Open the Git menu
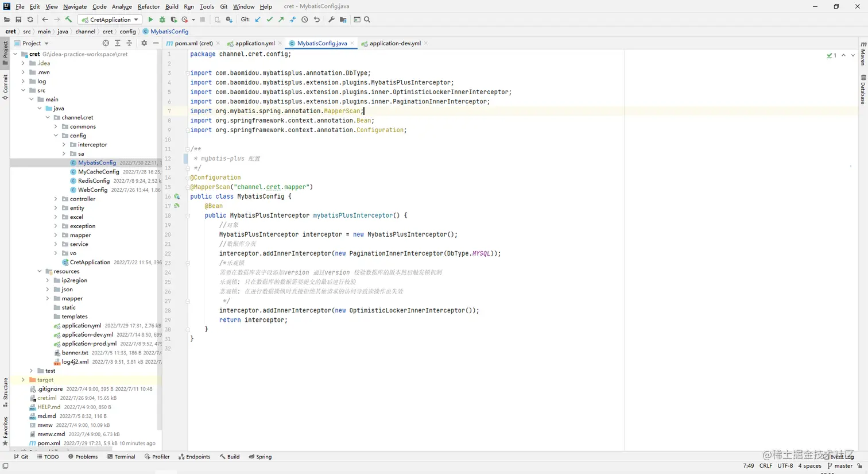 coord(223,6)
